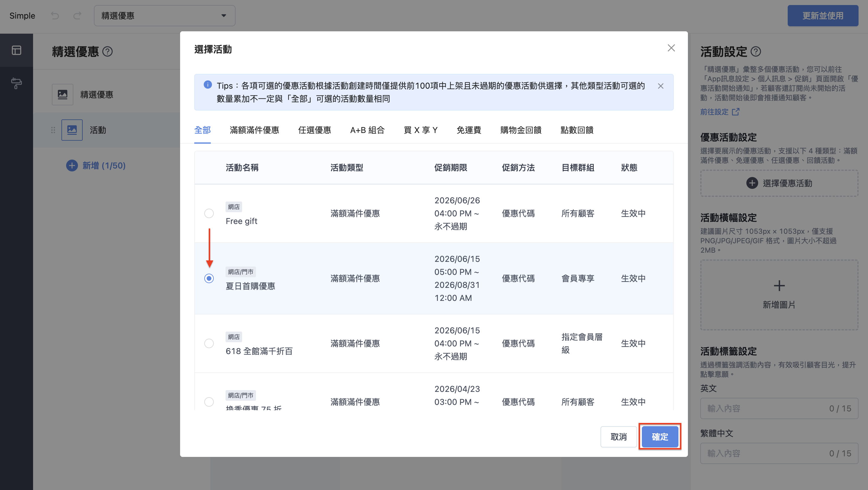
Task: Select the 618 全館滿千折百 radio button
Action: [209, 343]
